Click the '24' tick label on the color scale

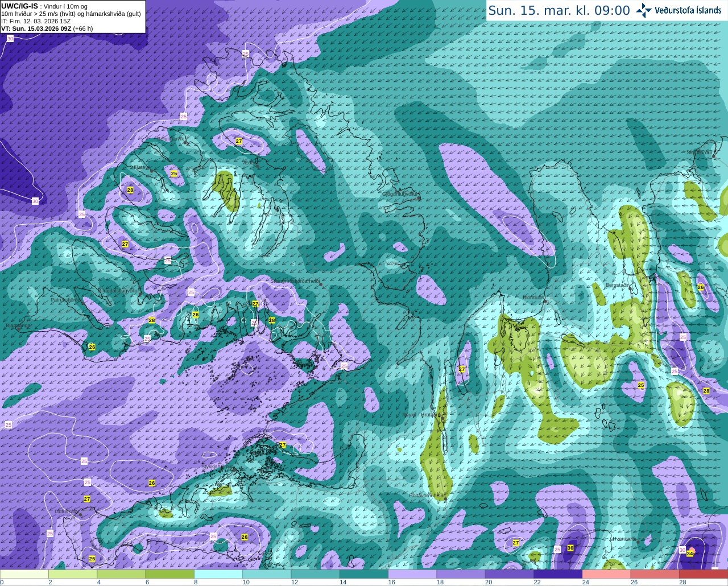click(x=585, y=582)
